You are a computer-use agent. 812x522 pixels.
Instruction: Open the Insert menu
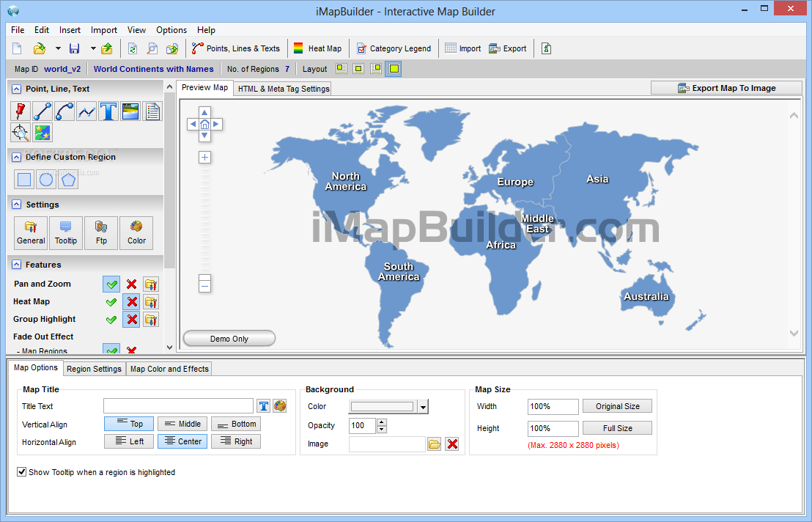70,30
